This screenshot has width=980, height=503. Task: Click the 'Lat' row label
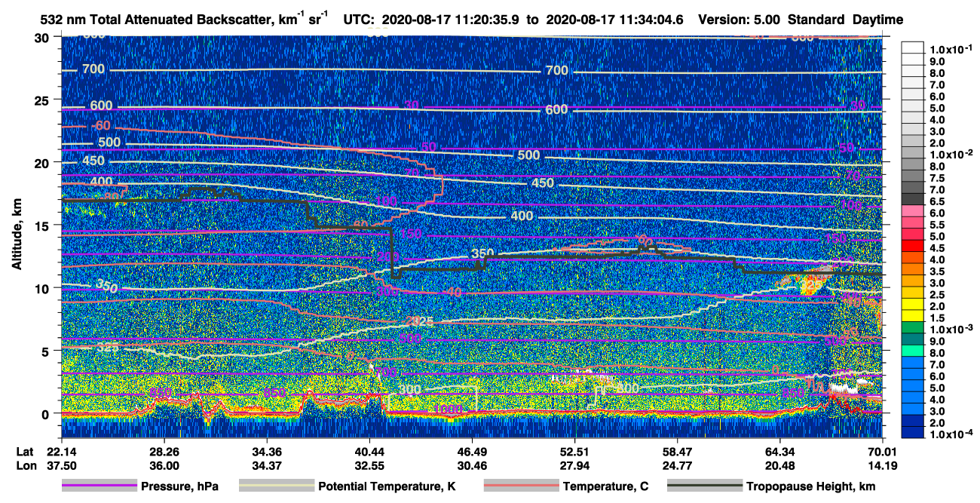click(24, 451)
